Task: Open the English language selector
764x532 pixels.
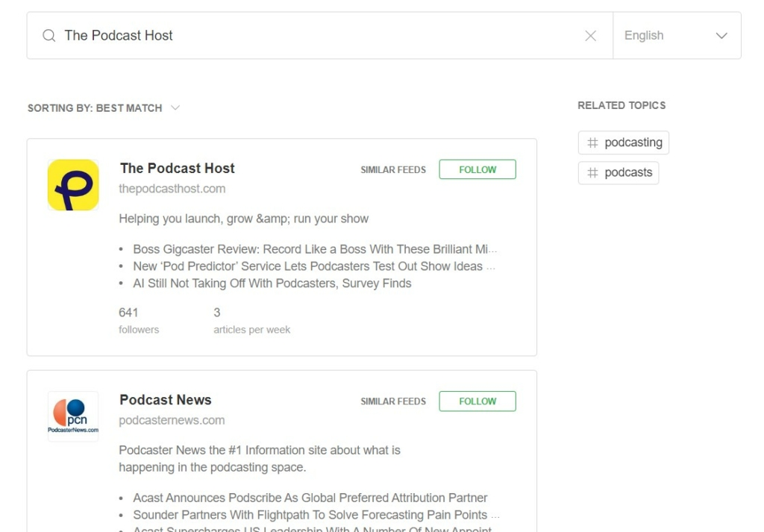Action: [675, 35]
